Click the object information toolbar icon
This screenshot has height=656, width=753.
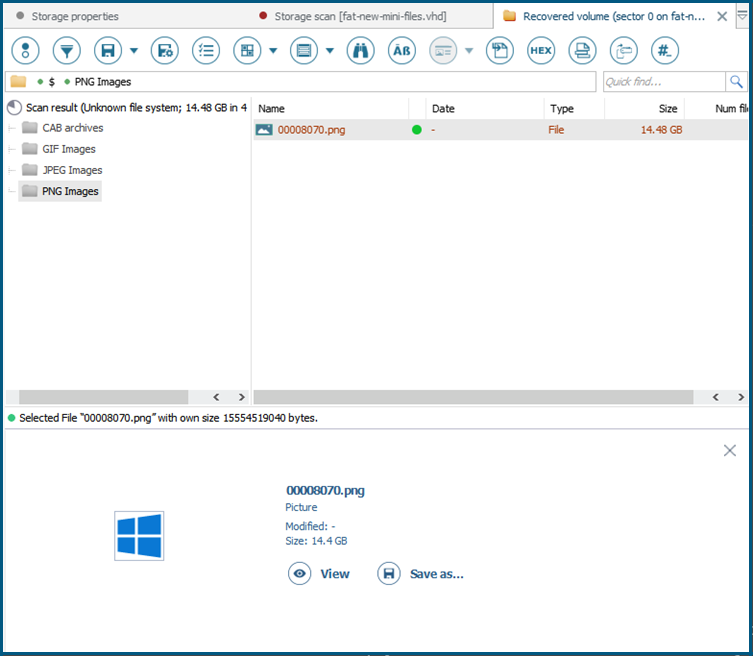click(25, 50)
